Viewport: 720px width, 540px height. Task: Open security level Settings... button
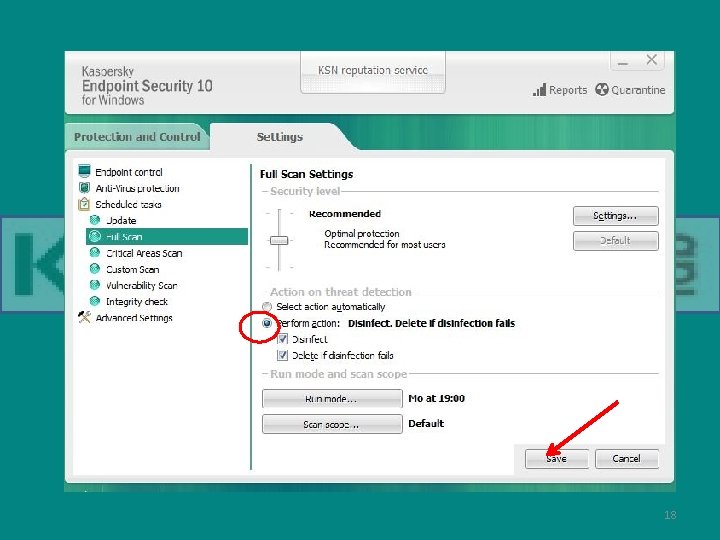coord(615,216)
